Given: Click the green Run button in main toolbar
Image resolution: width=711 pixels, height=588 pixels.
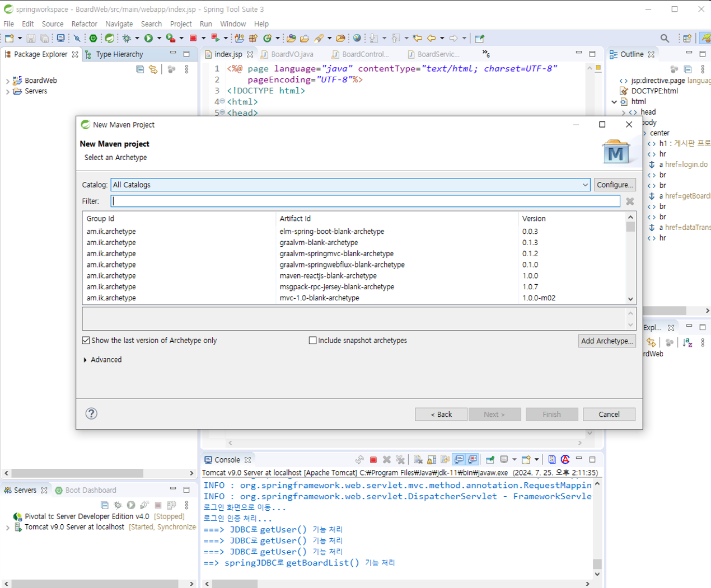Looking at the screenshot, I should pyautogui.click(x=148, y=38).
